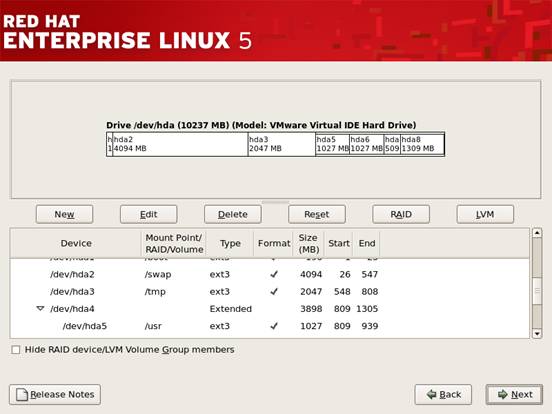Select hda2 4094 MB block in drive diagram
Viewport: 552px width, 414px height.
tap(180, 144)
